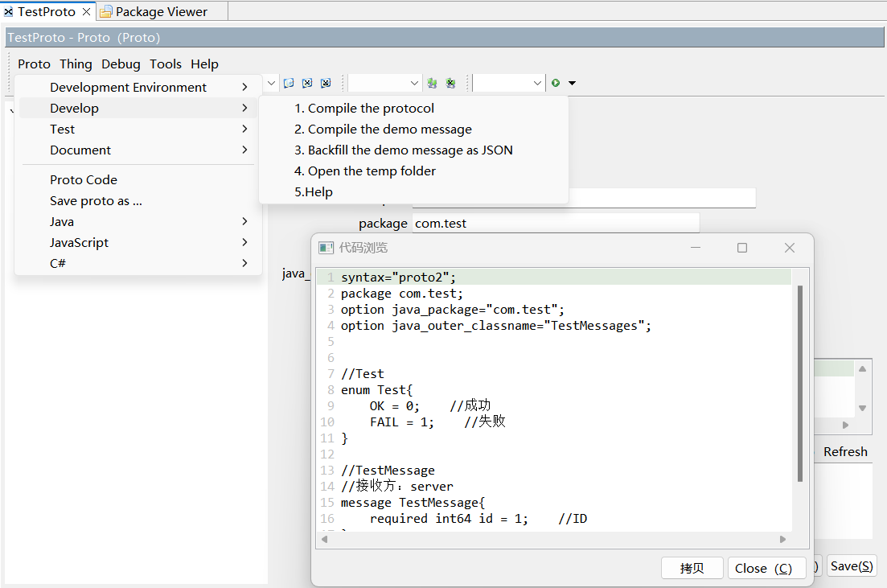Open the Debug menu
Viewport: 887px width, 588px height.
[121, 64]
